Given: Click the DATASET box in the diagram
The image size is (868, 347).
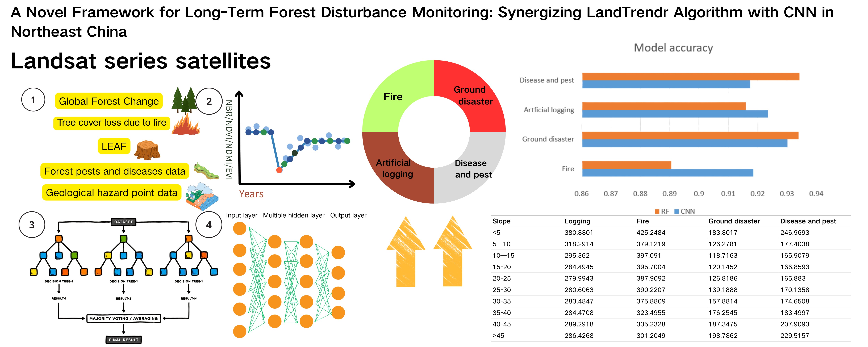Looking at the screenshot, I should pyautogui.click(x=123, y=222).
